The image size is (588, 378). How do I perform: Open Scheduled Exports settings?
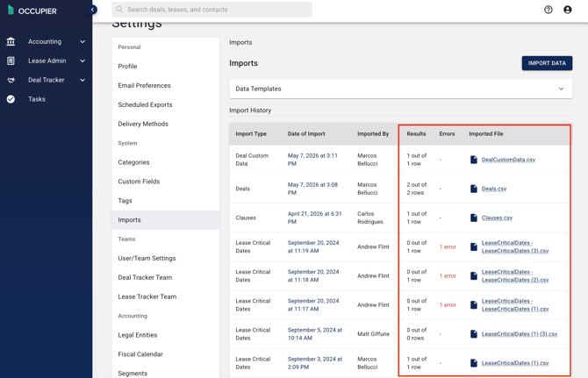pyautogui.click(x=145, y=104)
